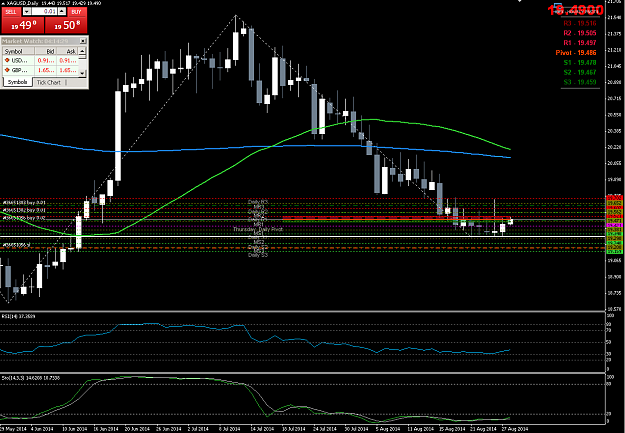
Task: Click the 2 Jul 2014 date label
Action: pos(199,429)
